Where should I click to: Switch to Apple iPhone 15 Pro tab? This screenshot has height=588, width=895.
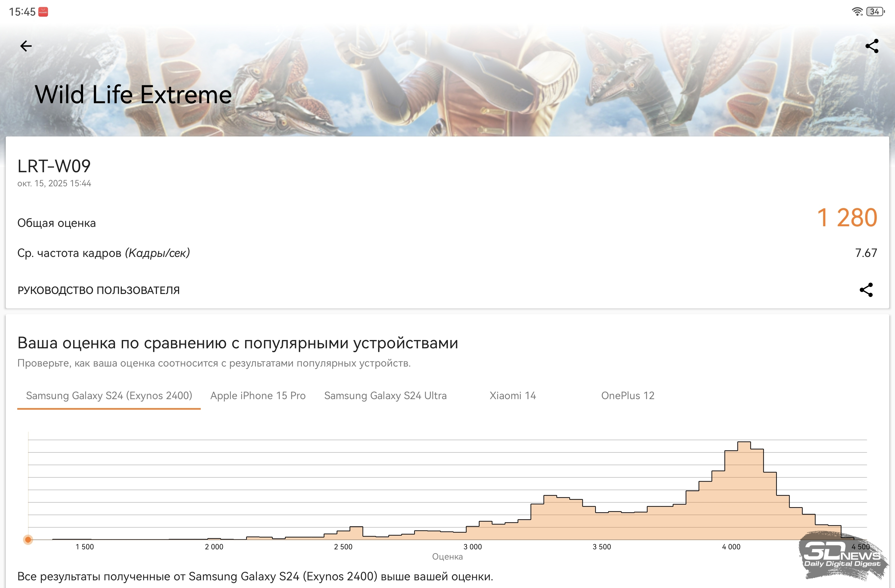tap(258, 396)
